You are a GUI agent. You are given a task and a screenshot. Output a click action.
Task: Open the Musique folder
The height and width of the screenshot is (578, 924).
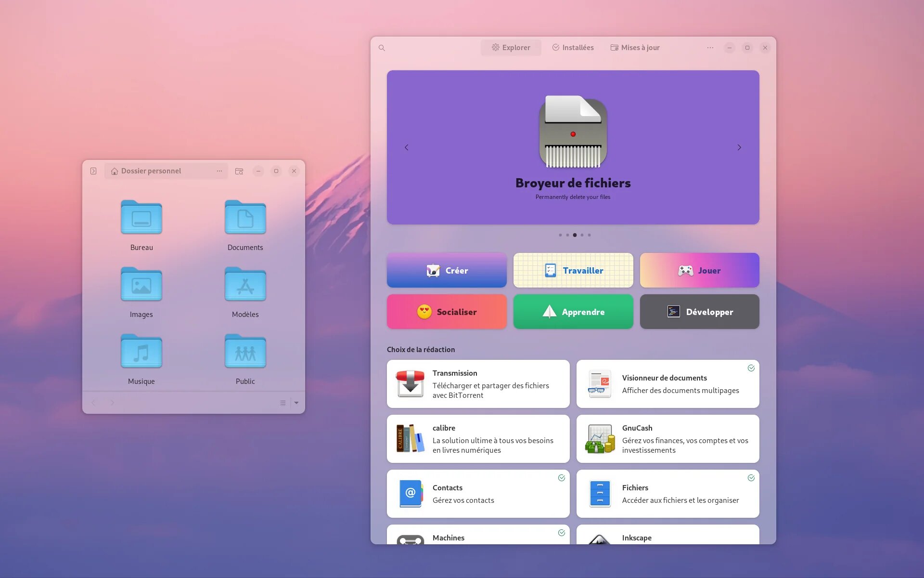pos(141,359)
